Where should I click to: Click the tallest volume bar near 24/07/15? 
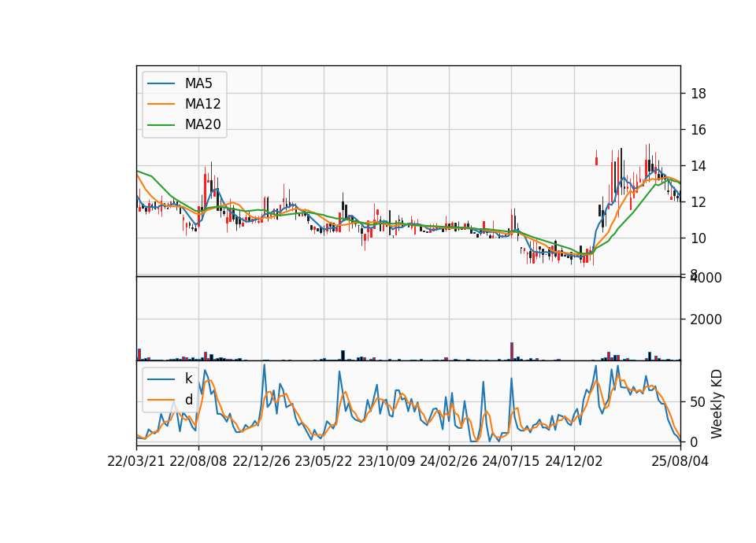(512, 351)
